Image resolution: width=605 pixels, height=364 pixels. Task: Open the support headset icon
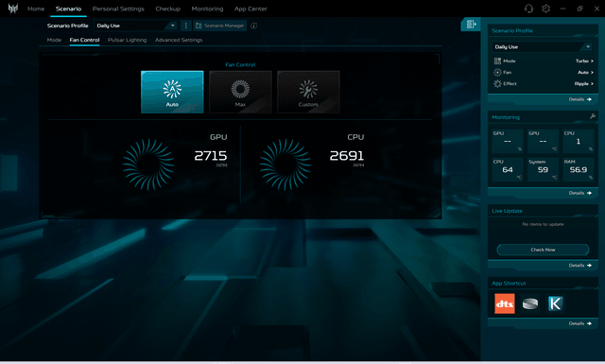(528, 9)
